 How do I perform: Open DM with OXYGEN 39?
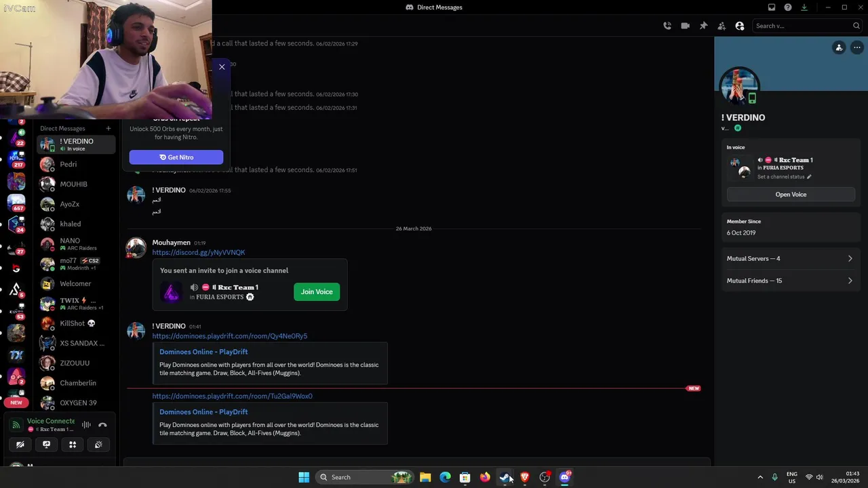coord(77,403)
